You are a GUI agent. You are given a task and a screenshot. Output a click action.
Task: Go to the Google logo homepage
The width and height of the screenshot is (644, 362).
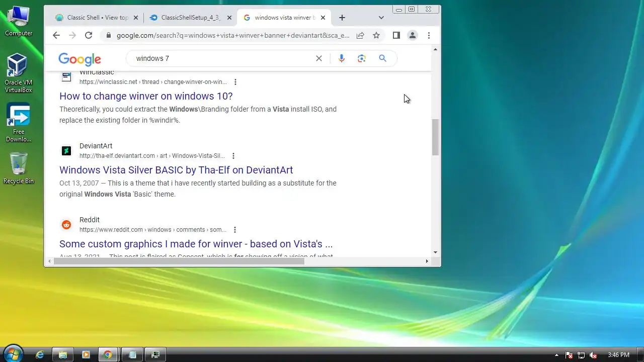79,59
